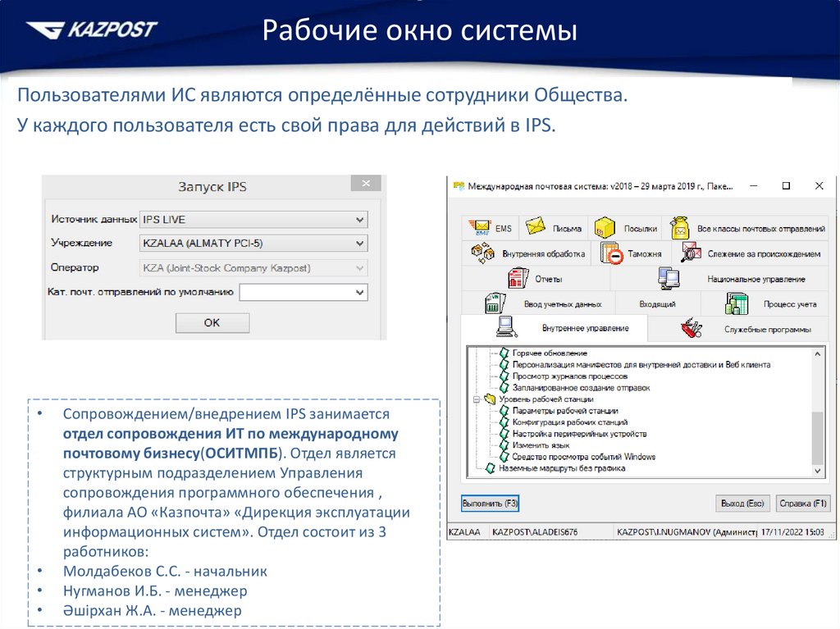Click the Выход (Esc) button

742,503
